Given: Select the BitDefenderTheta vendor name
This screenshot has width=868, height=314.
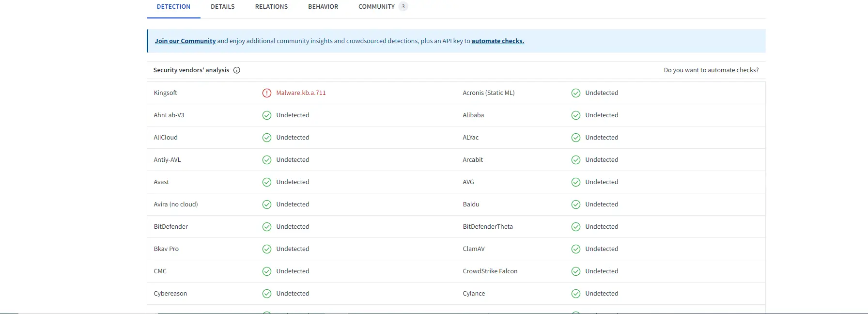Looking at the screenshot, I should [x=488, y=227].
